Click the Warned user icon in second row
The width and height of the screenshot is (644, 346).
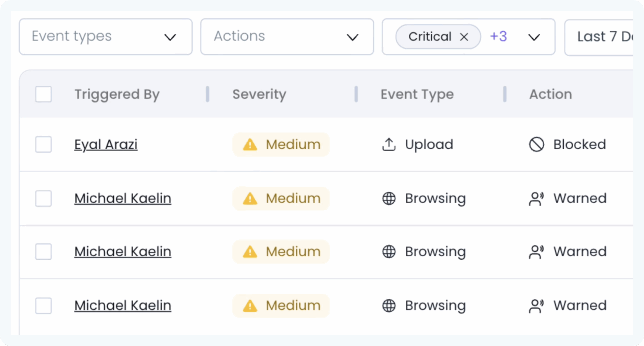(536, 199)
